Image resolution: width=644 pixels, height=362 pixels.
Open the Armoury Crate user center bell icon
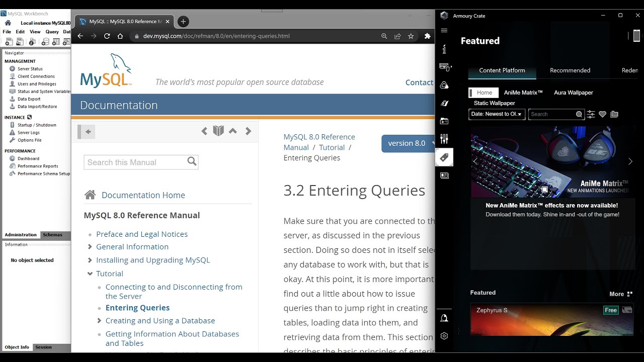(444, 318)
